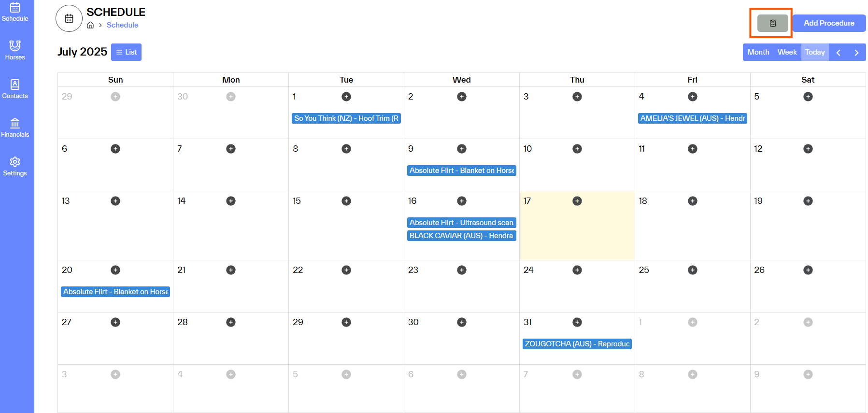This screenshot has height=413, width=868.
Task: Open ZOUGOTCHA (AUS) Reproduction event
Action: tap(577, 344)
